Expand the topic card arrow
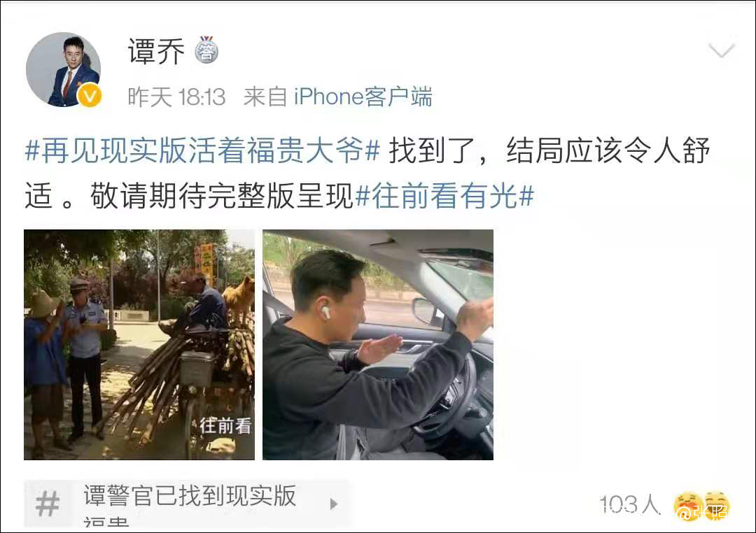756x533 pixels. click(334, 504)
